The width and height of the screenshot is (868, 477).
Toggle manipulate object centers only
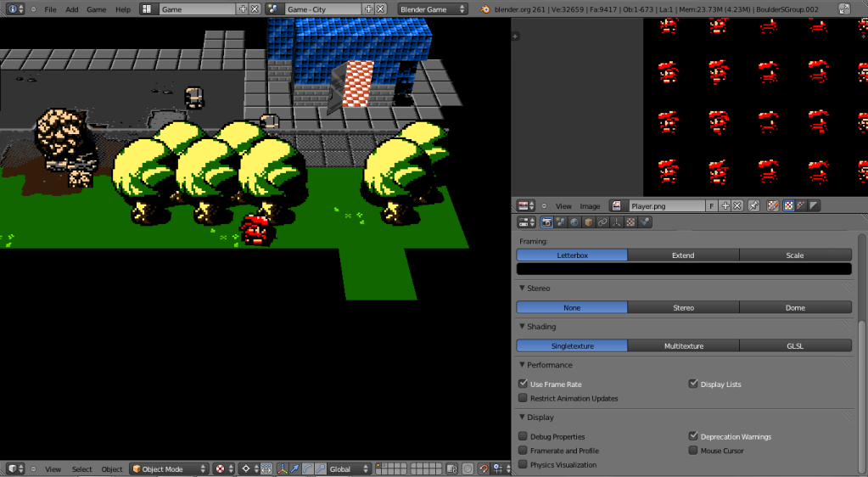266,469
